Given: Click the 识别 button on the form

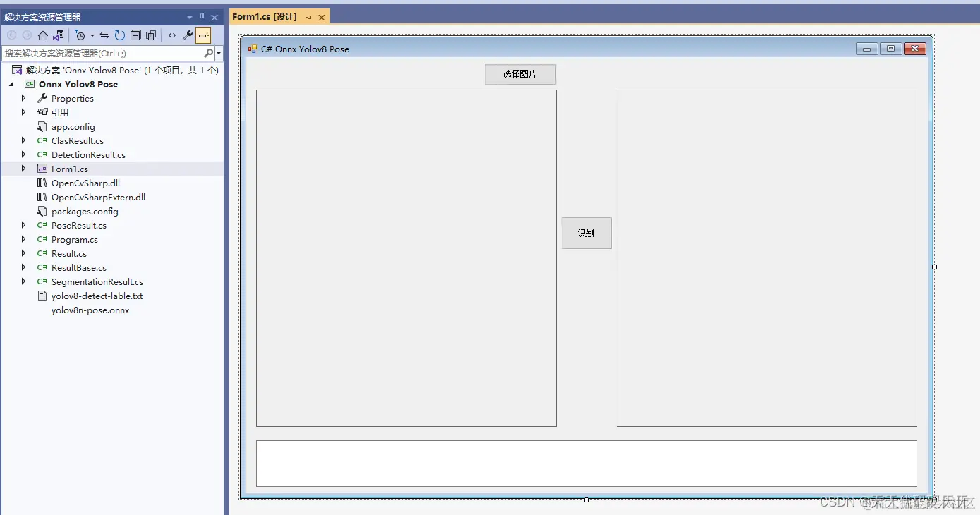Looking at the screenshot, I should 586,233.
